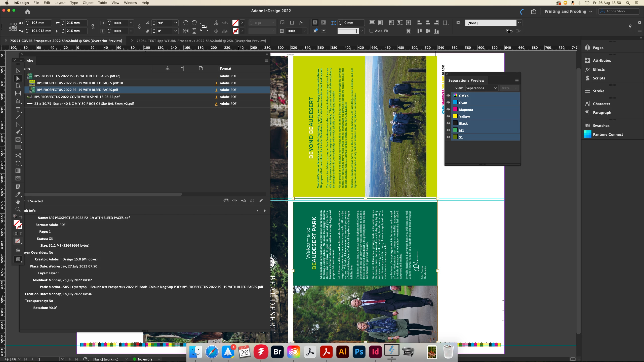Open the Separations View dropdown
Image resolution: width=644 pixels, height=362 pixels.
coord(481,88)
